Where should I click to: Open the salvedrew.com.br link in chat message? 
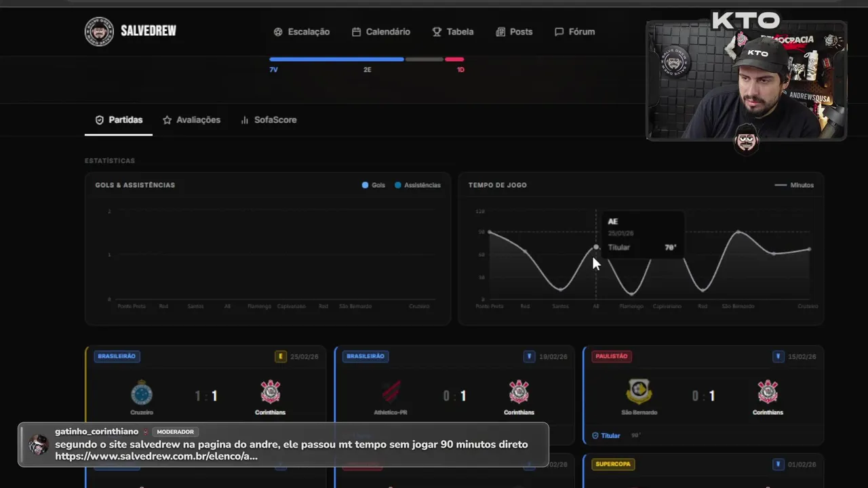tap(156, 456)
